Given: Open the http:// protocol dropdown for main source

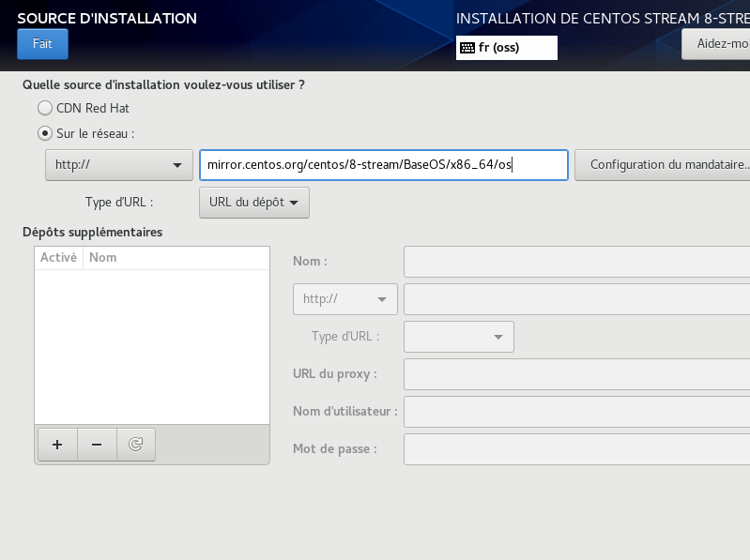Looking at the screenshot, I should tap(118, 165).
